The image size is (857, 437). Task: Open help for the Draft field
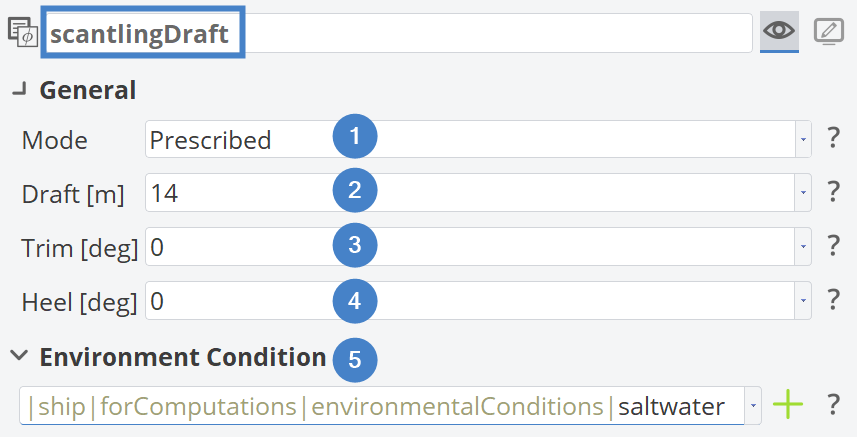833,193
